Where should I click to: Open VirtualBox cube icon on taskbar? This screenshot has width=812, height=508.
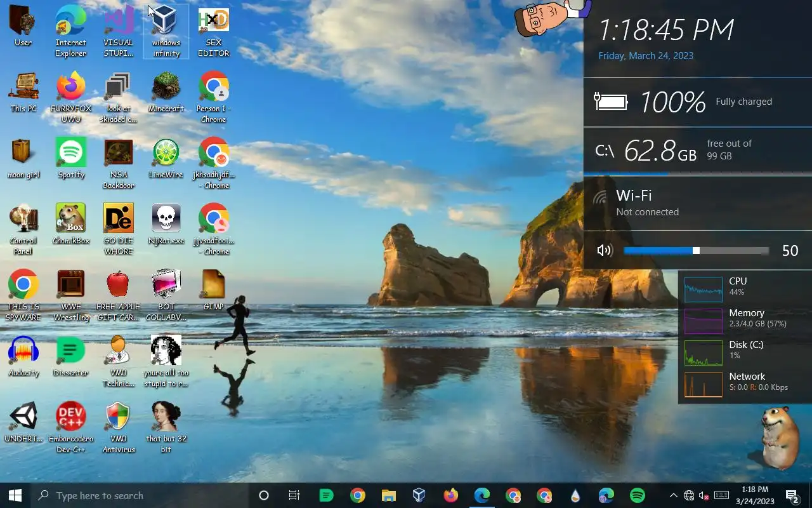tap(419, 495)
